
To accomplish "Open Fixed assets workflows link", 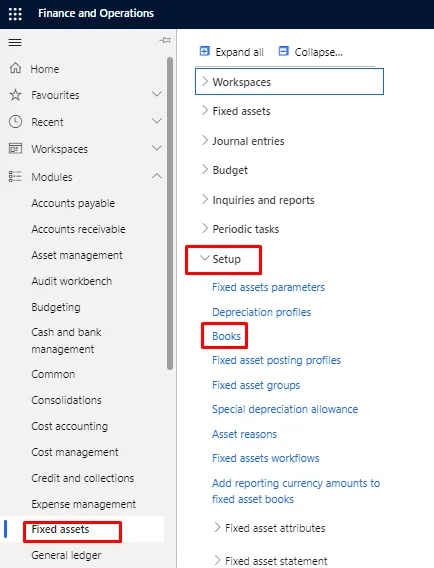I will point(266,458).
